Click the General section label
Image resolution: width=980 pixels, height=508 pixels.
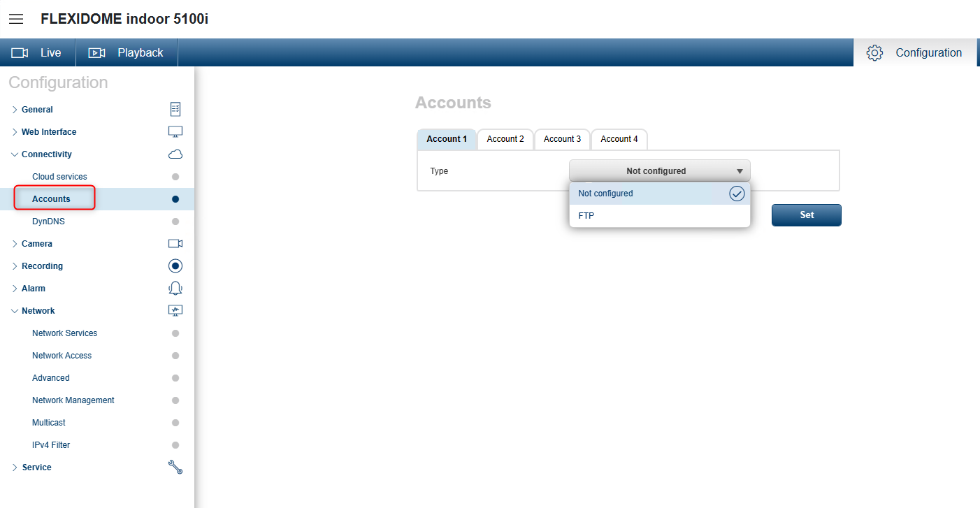[37, 110]
